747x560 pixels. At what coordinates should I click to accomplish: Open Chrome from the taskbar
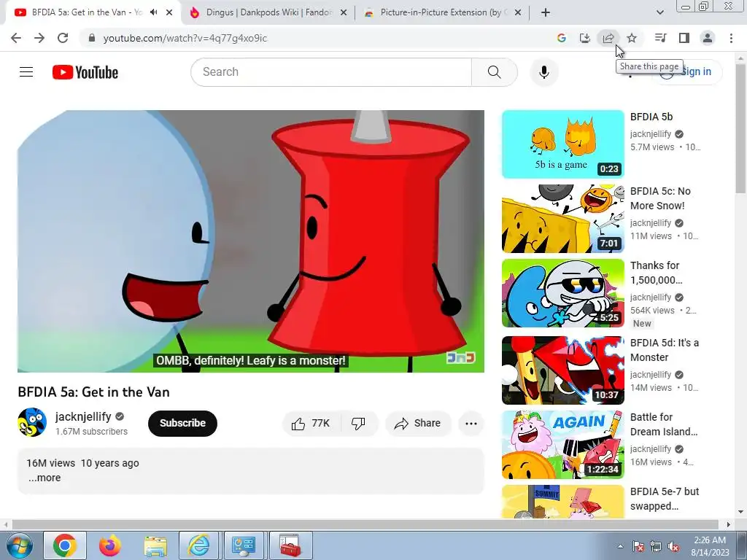point(65,545)
